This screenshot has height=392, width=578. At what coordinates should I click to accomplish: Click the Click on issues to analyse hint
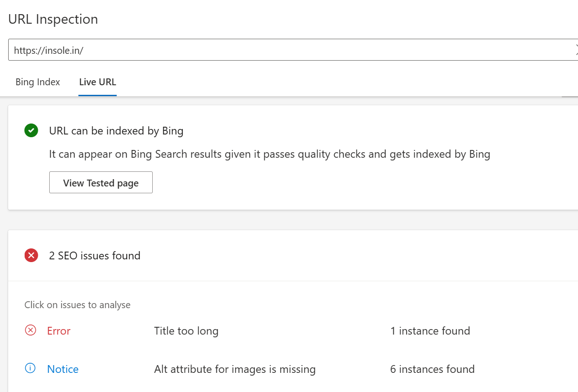point(77,305)
